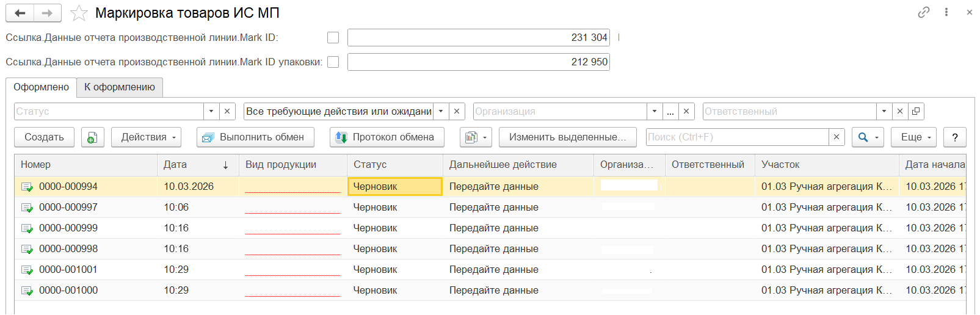Click the magnifier search button

coord(868,137)
